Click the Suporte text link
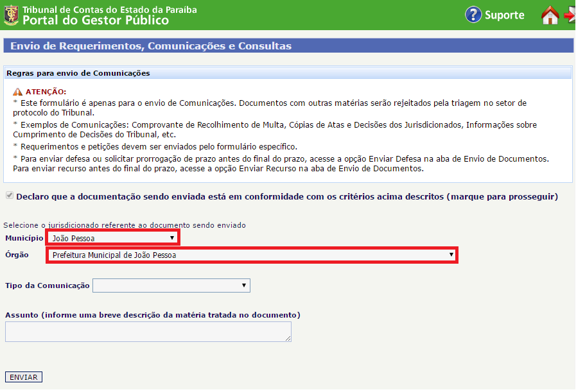Image resolution: width=576 pixels, height=392 pixels. [504, 15]
